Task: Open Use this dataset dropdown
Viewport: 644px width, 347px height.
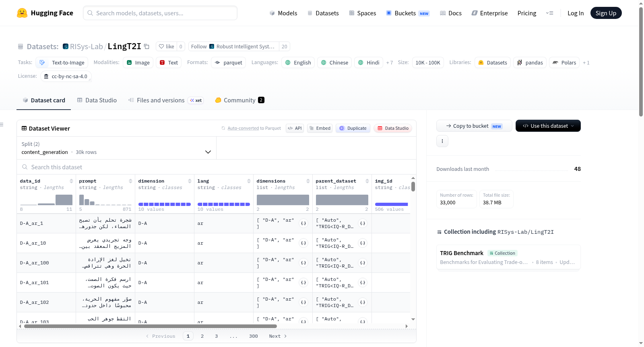Action: pyautogui.click(x=548, y=126)
